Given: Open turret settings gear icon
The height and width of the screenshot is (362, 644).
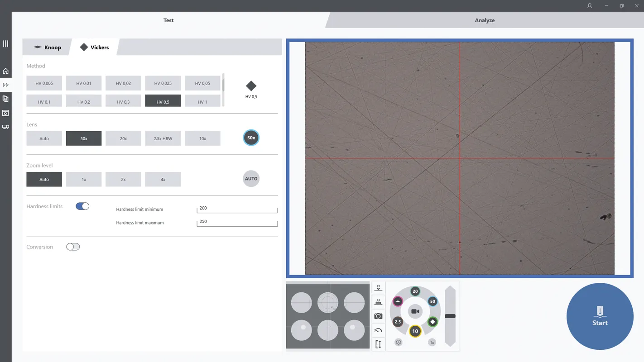Looking at the screenshot, I should [398, 342].
